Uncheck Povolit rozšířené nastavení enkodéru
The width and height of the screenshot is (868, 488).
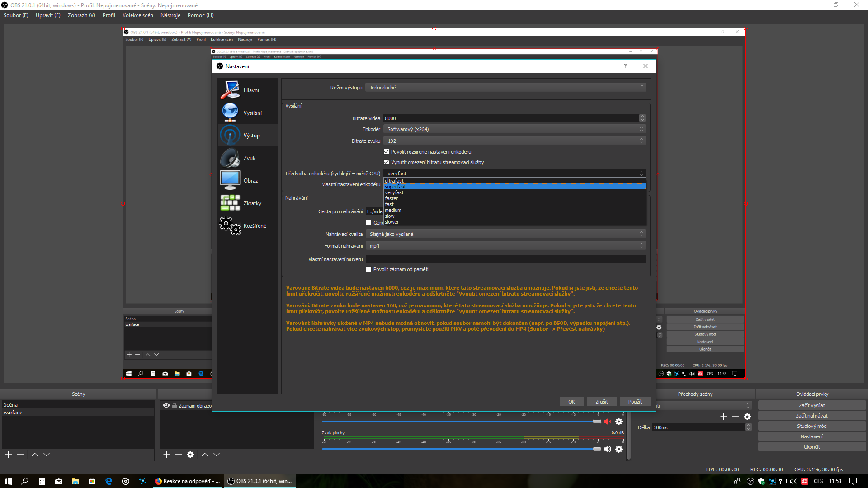coord(387,152)
